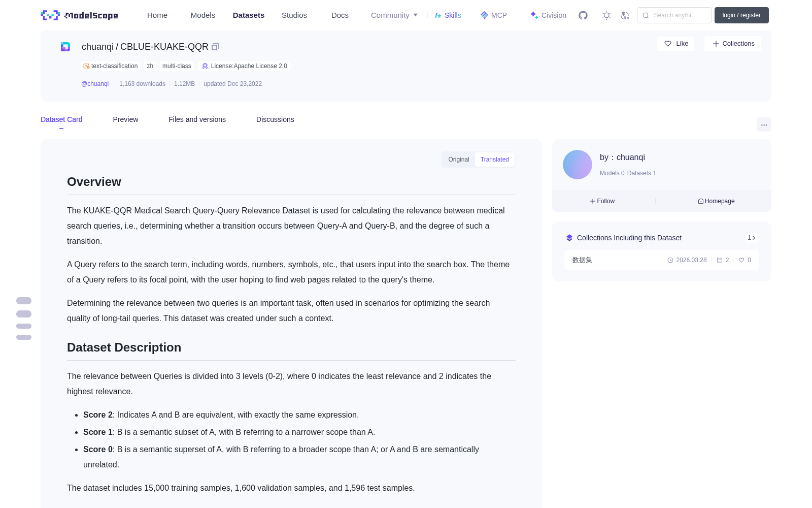Click the Score 0 bullet label

(x=98, y=450)
